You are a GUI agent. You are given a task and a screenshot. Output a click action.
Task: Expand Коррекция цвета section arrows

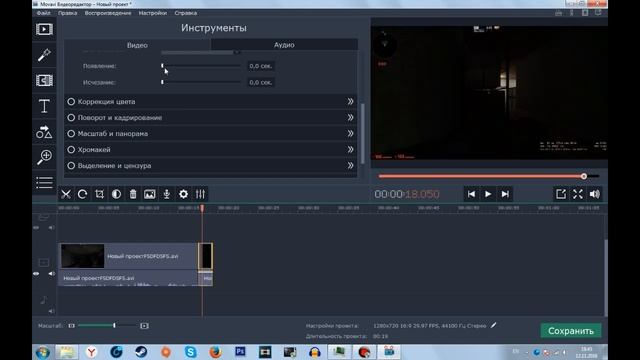[x=350, y=102]
